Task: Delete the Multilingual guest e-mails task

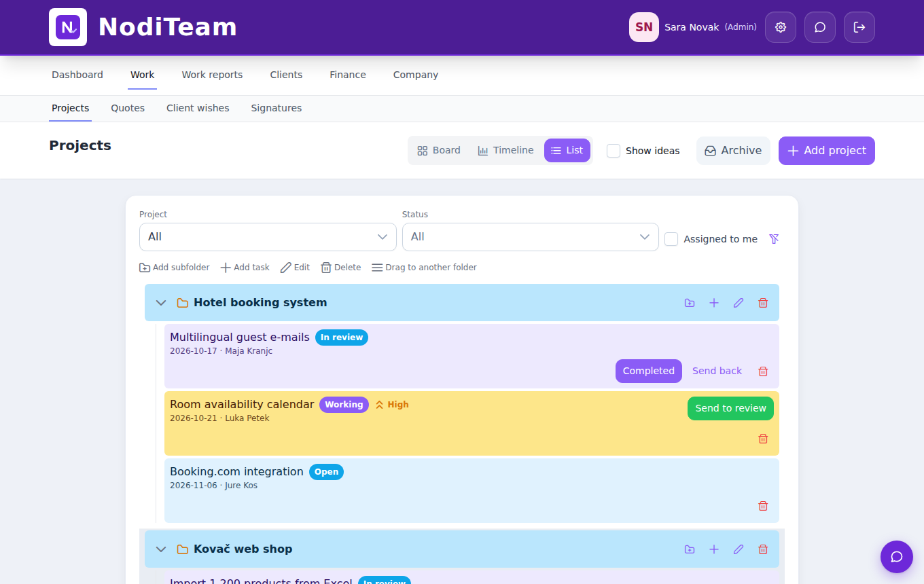Action: tap(763, 371)
